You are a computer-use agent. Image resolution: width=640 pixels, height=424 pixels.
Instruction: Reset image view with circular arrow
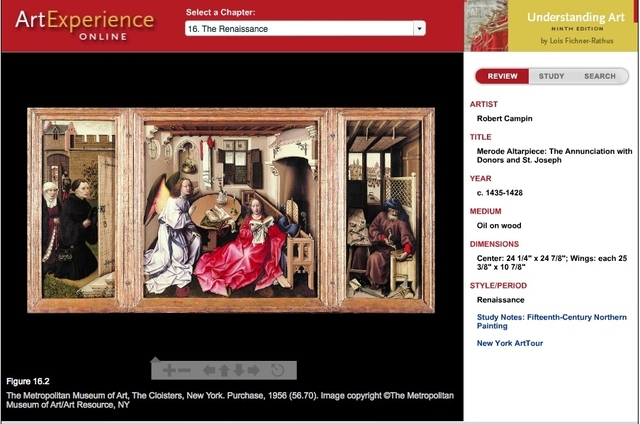(278, 370)
